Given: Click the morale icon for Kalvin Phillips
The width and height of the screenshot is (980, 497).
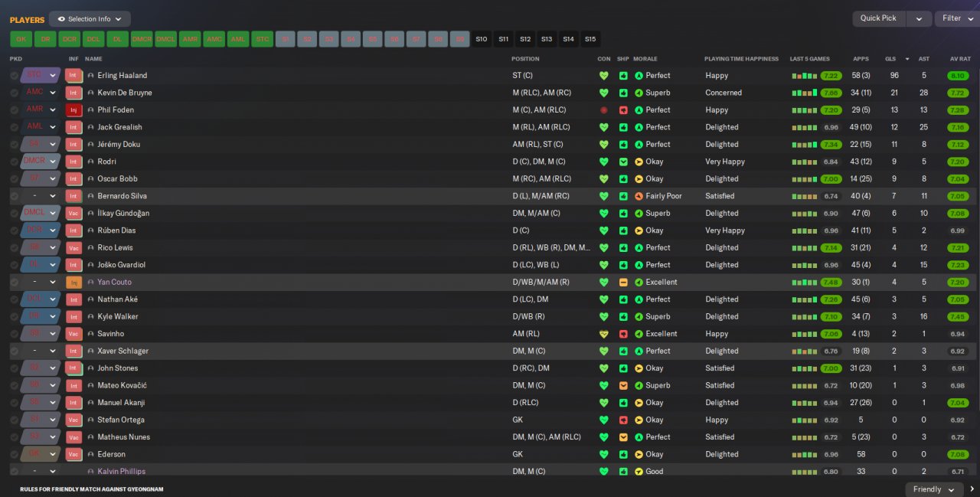Looking at the screenshot, I should (639, 472).
